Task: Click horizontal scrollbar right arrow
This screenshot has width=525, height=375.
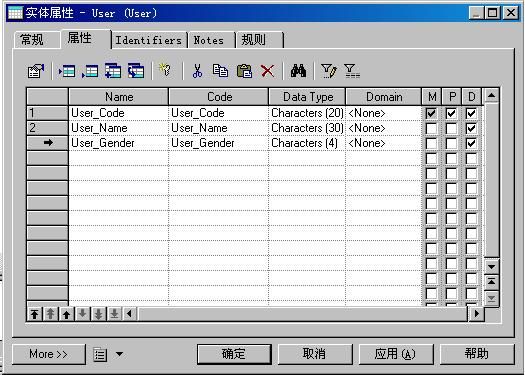Action: 476,314
